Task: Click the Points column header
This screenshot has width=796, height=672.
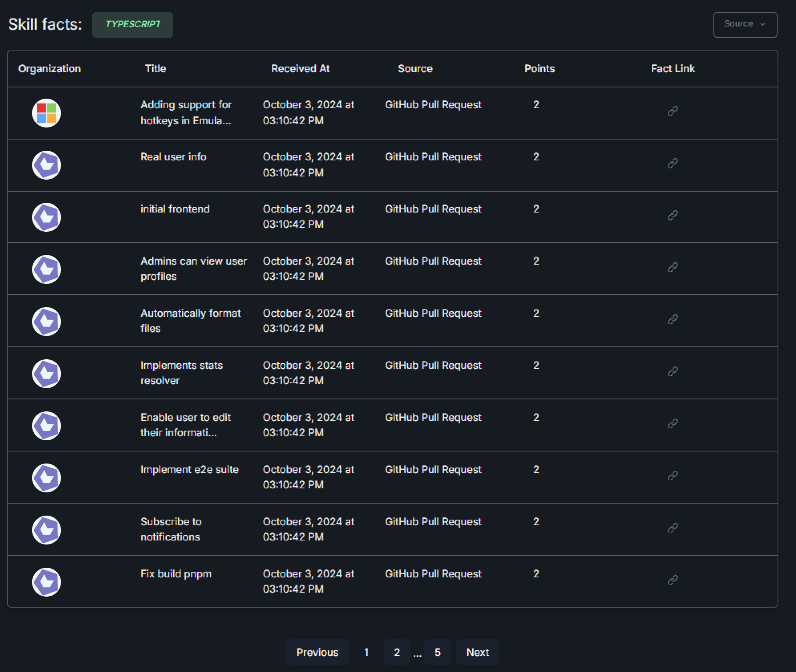Action: pos(539,69)
